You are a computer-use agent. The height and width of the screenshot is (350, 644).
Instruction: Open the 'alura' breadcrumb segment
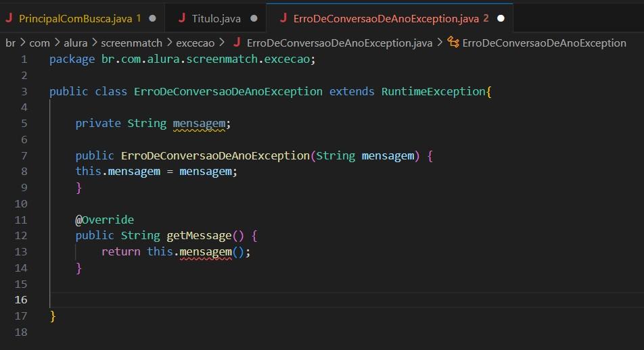(x=76, y=43)
